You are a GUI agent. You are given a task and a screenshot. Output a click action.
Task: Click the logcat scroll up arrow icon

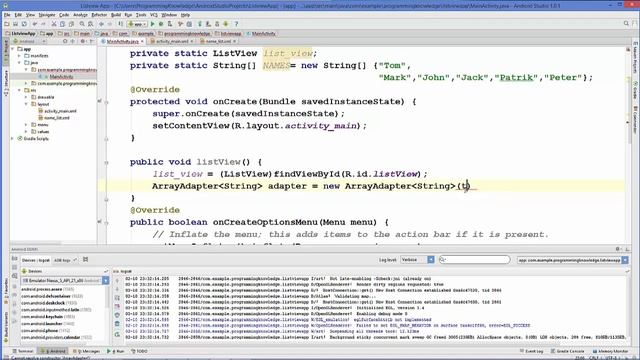click(x=117, y=281)
